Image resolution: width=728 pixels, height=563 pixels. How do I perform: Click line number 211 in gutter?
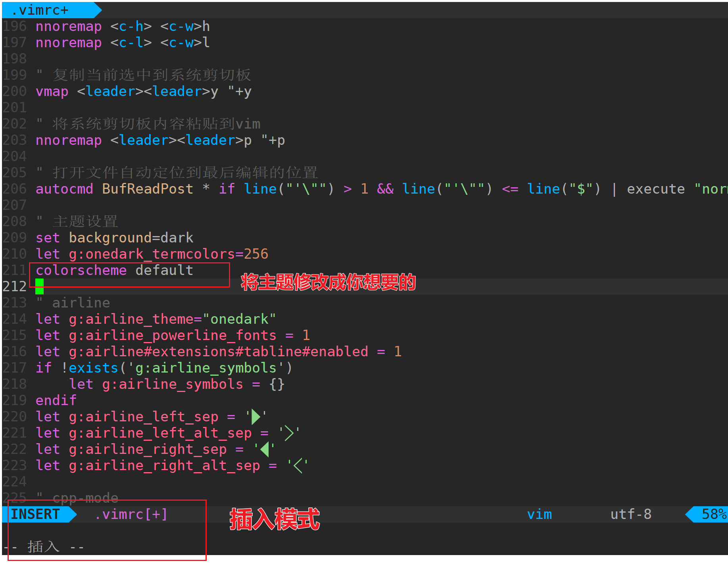point(14,270)
